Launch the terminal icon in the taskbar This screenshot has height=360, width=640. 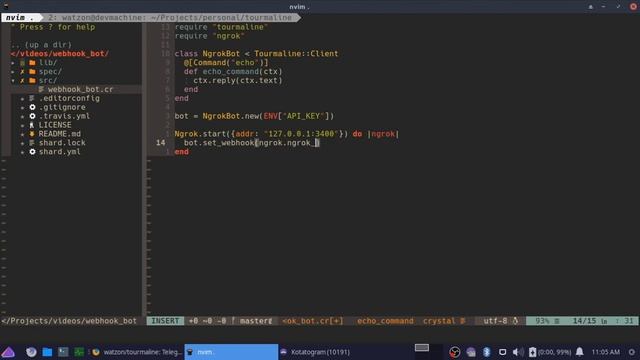[x=63, y=352]
